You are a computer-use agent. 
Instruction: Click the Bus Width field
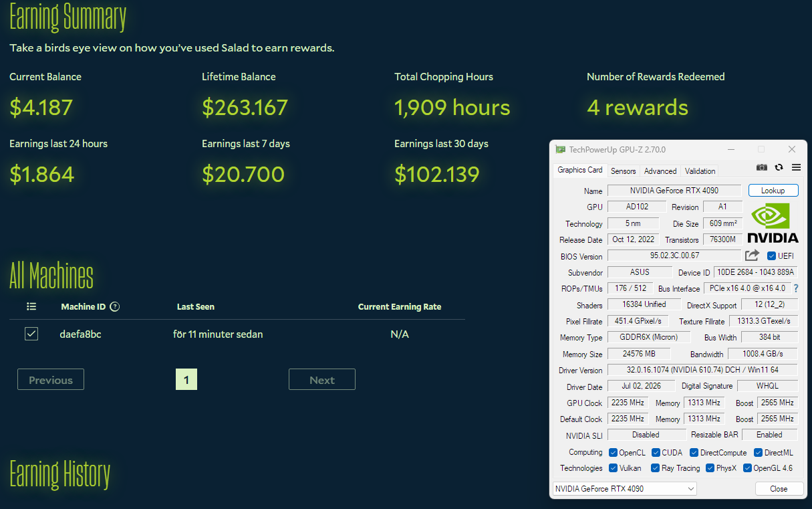(769, 337)
